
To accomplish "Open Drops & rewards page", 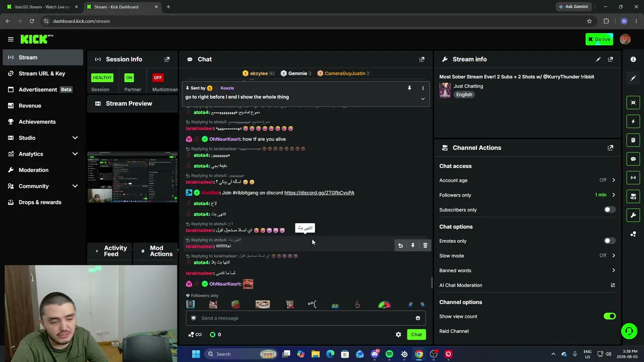I will click(43, 202).
